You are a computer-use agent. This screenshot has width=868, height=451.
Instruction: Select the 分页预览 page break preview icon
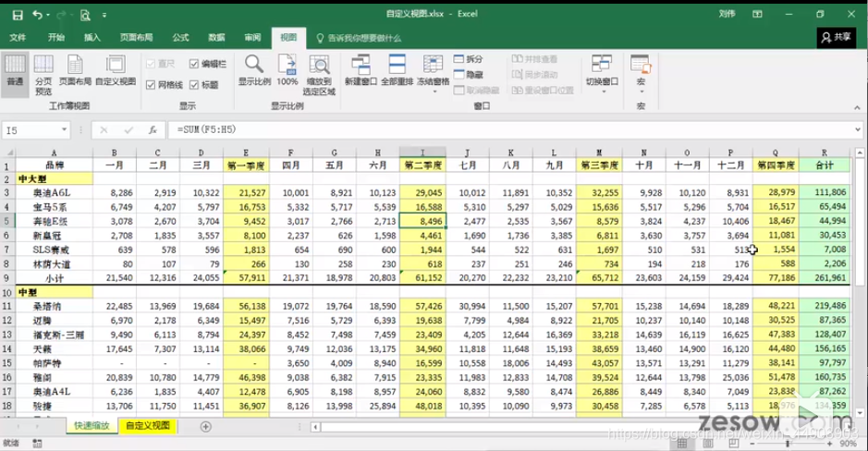coord(43,75)
